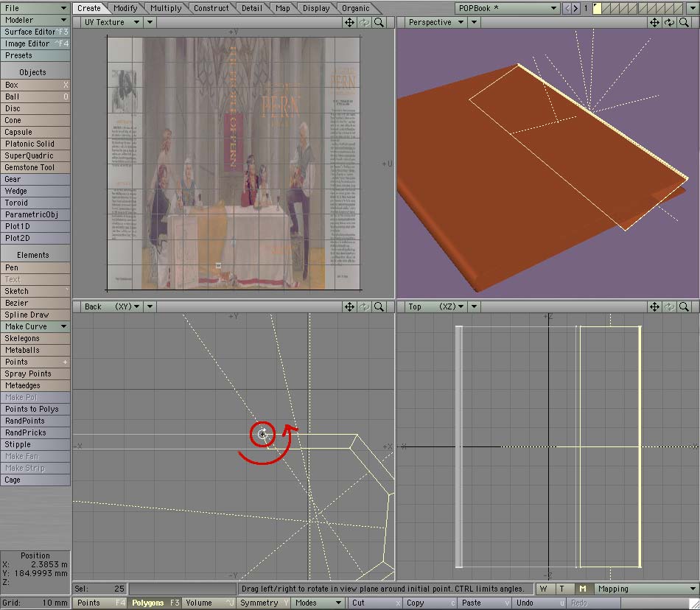The image size is (700, 610).
Task: Open the POPBook object dropdown
Action: point(508,8)
